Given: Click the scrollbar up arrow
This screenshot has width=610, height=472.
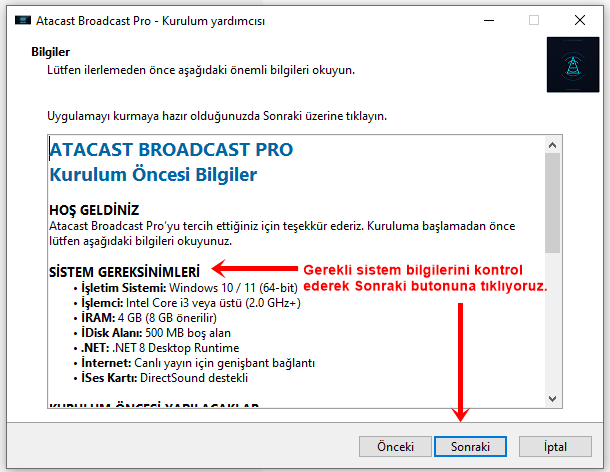Looking at the screenshot, I should (552, 146).
